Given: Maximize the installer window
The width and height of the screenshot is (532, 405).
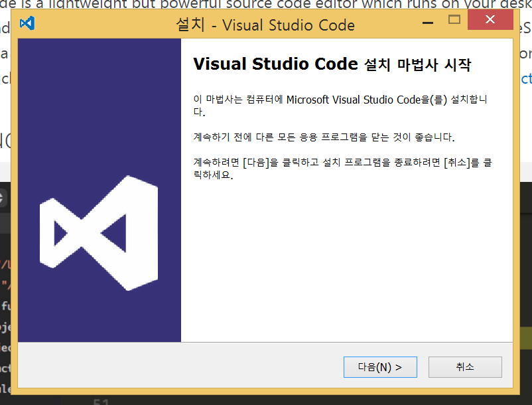Looking at the screenshot, I should (455, 21).
